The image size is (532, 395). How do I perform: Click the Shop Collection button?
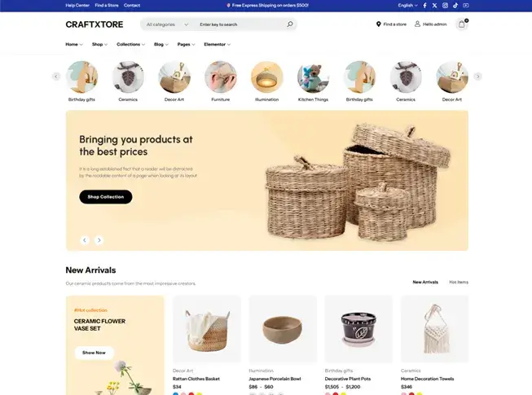pos(106,196)
